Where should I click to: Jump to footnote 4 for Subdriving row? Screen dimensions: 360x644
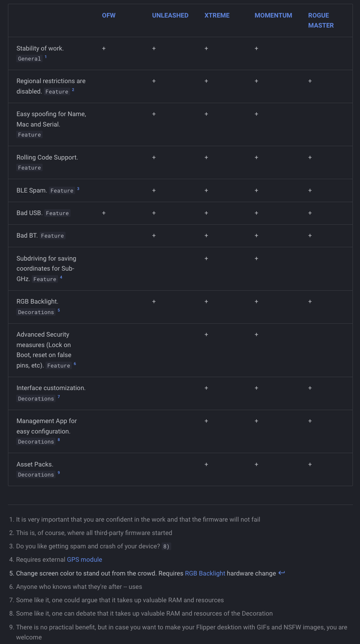(x=61, y=277)
